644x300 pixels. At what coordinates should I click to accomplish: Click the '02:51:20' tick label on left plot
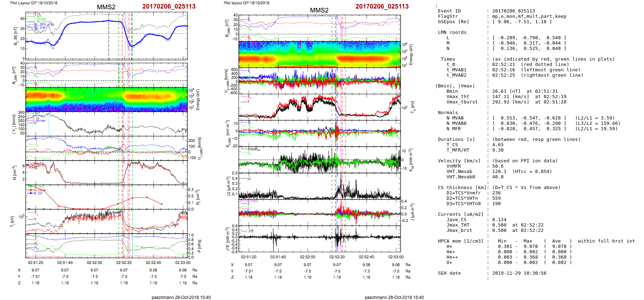(x=35, y=263)
